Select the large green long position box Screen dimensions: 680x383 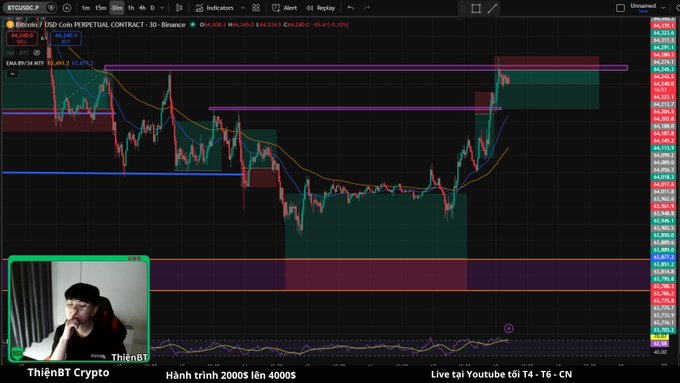click(376, 226)
